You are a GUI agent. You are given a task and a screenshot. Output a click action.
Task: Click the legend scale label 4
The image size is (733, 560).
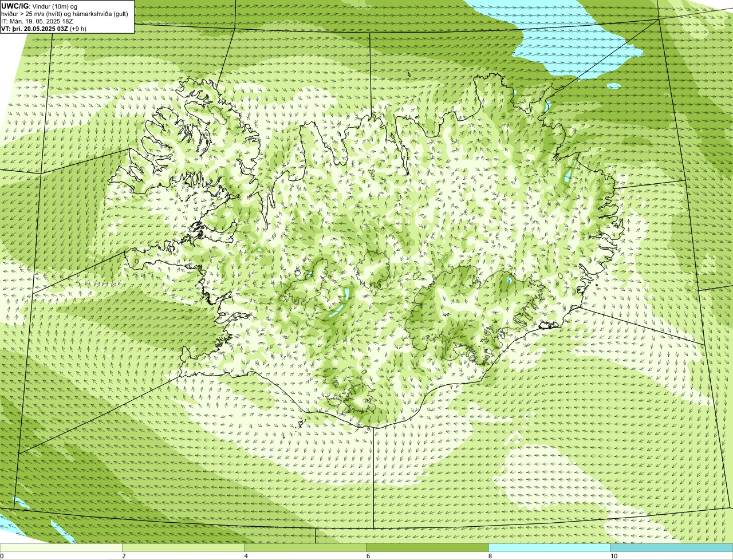click(x=246, y=556)
